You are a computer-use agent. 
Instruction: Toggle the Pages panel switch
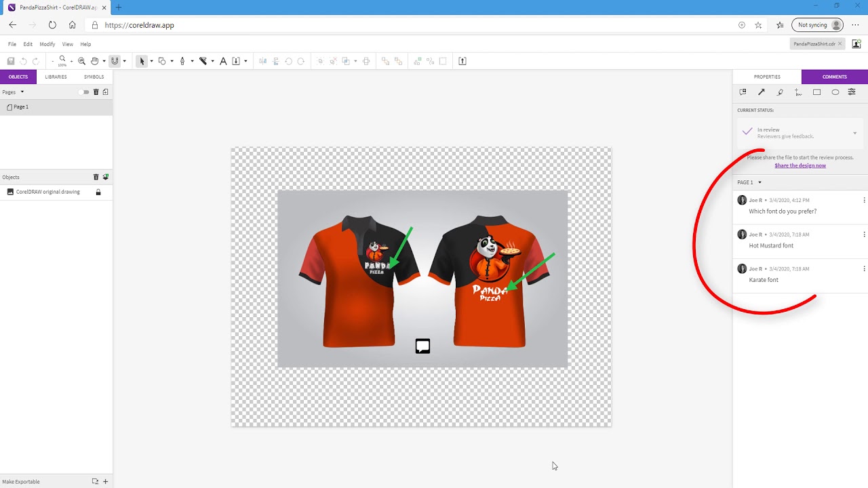point(84,92)
